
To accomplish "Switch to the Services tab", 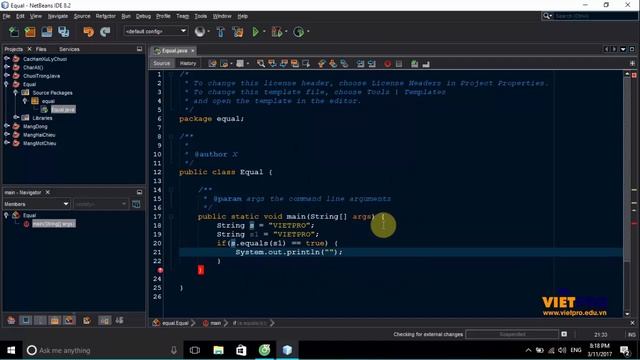I will [x=69, y=49].
